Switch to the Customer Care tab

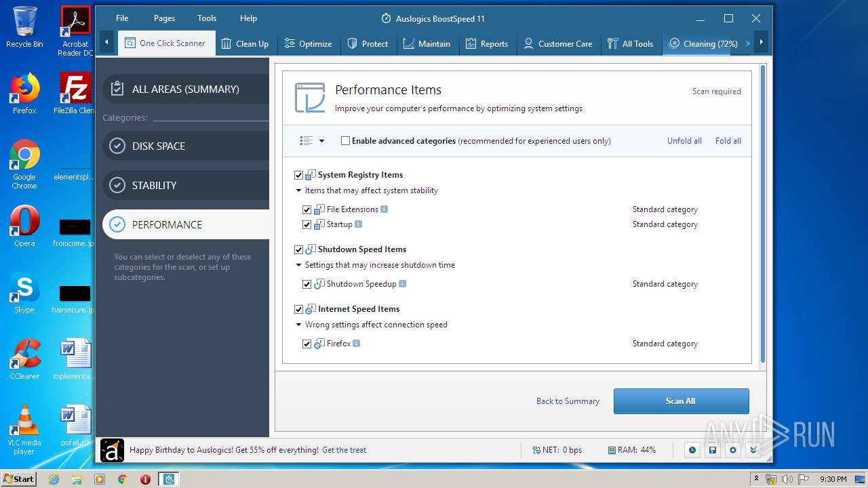point(558,43)
